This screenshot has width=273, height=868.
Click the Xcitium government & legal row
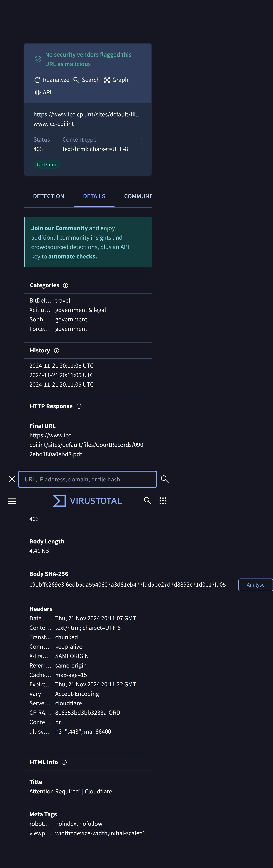tap(68, 310)
